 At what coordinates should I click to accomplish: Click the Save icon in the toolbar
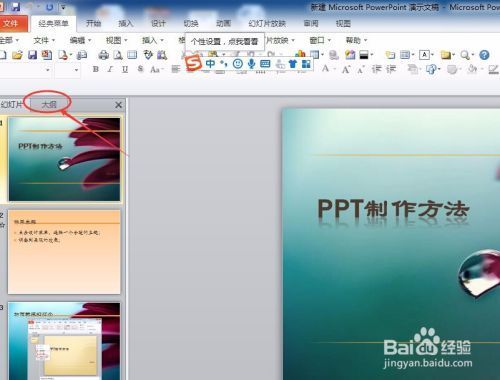point(32,55)
